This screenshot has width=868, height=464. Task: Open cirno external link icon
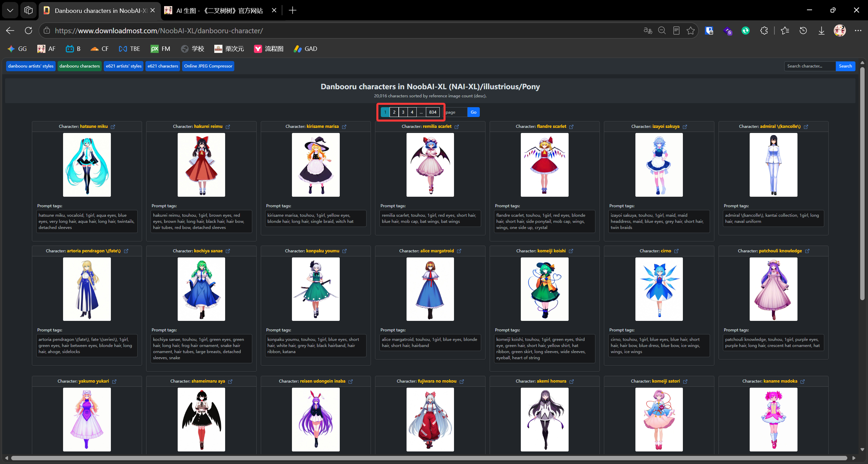[x=676, y=251]
